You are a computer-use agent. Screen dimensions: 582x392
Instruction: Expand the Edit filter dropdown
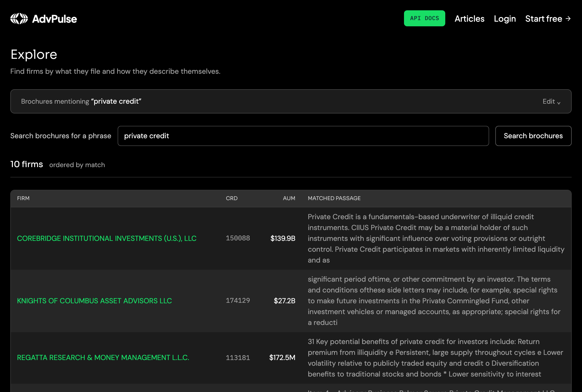click(x=551, y=101)
